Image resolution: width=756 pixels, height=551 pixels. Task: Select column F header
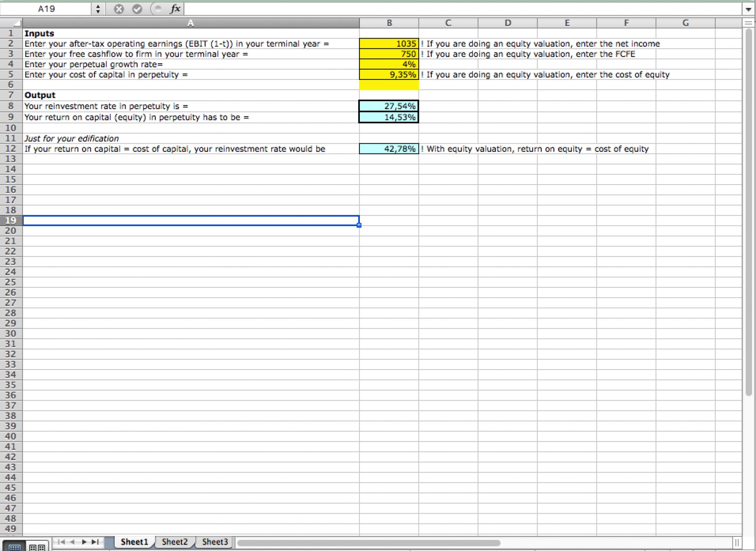point(626,23)
